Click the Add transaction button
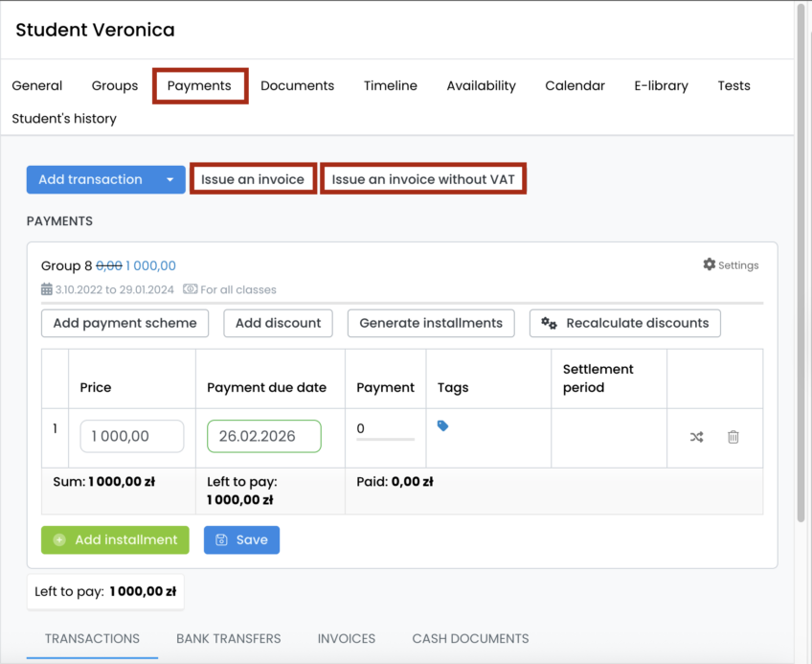Viewport: 812px width, 664px height. pyautogui.click(x=91, y=180)
